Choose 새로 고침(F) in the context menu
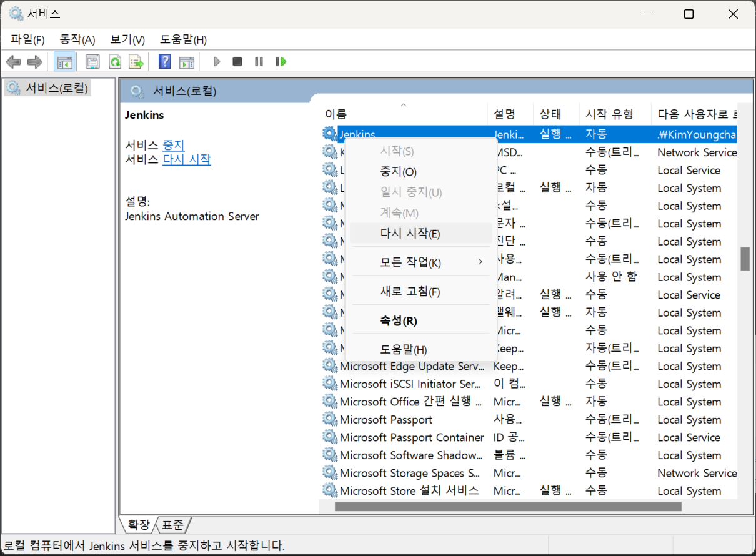The height and width of the screenshot is (556, 756). 420,292
